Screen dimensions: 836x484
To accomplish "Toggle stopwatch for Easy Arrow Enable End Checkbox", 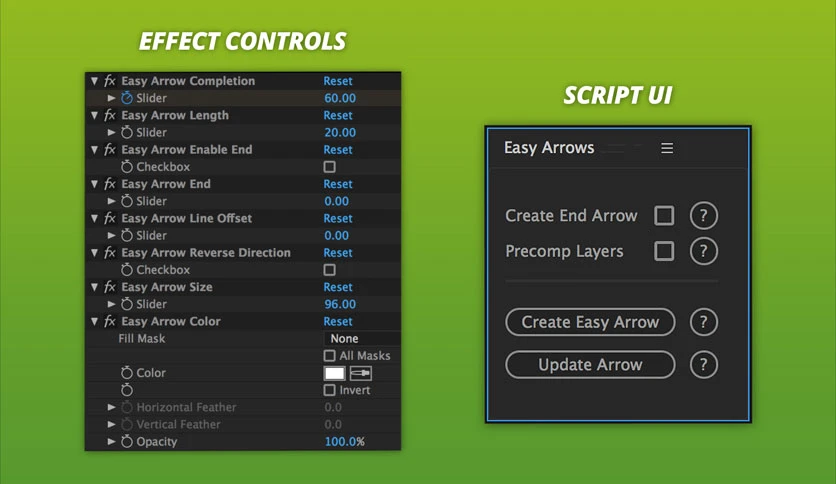I will click(127, 166).
